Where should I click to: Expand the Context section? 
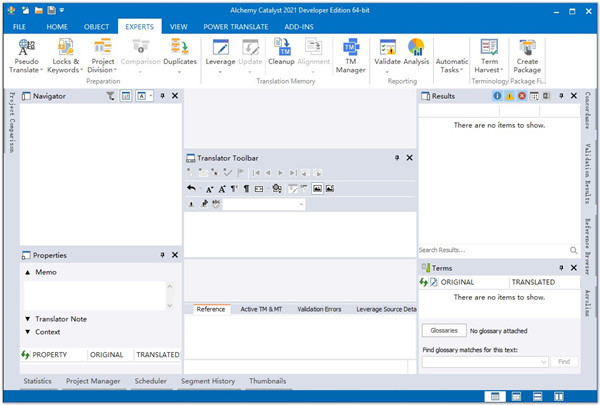(28, 332)
